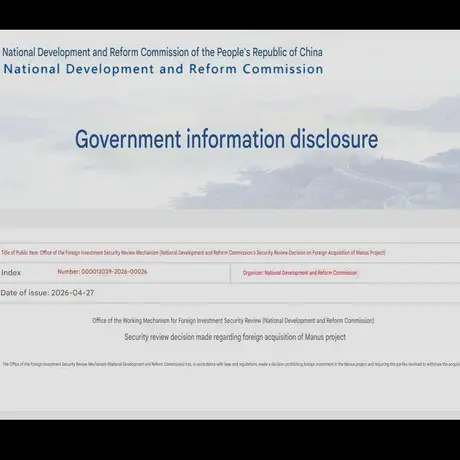Click the "Date of issue" label
The width and height of the screenshot is (460, 460).
click(25, 293)
